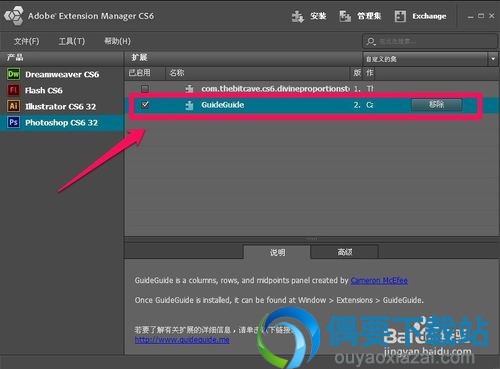Click the Install (安装) icon

pyautogui.click(x=297, y=16)
